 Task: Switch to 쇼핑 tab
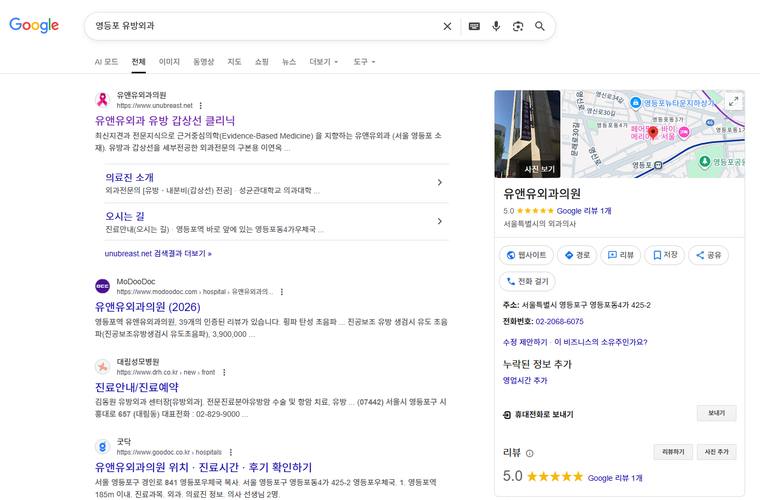262,62
